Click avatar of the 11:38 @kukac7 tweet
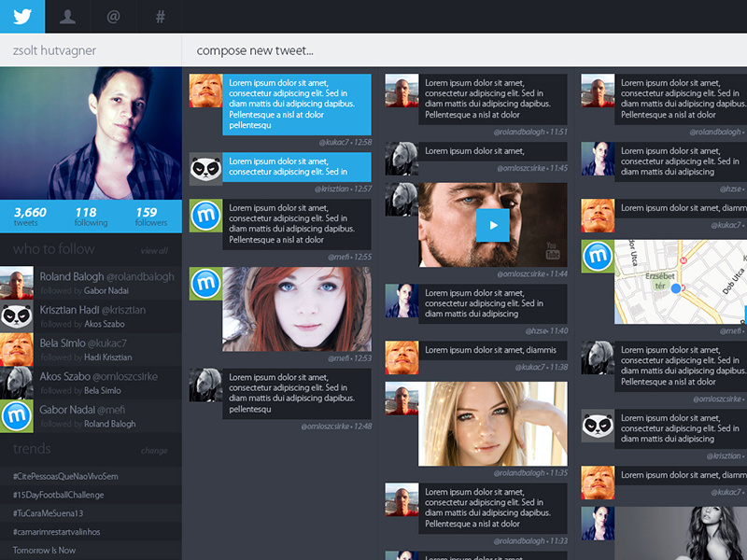 coord(402,357)
